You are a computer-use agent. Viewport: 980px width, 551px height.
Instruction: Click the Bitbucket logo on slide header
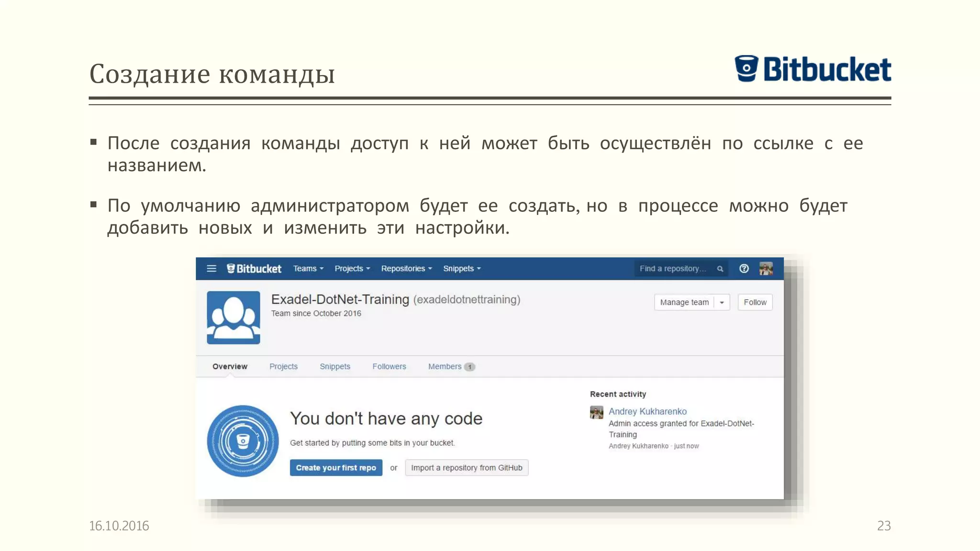(x=813, y=69)
